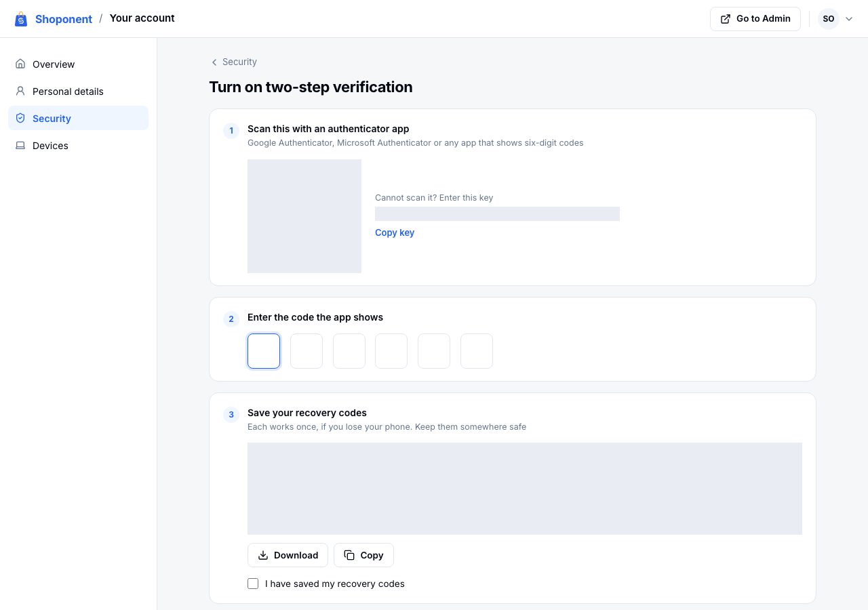Click the Personal details person icon
Image resolution: width=868 pixels, height=610 pixels.
pyautogui.click(x=20, y=91)
